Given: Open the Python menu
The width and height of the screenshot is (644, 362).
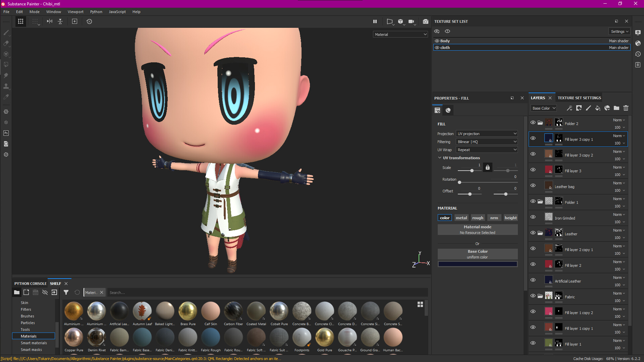Looking at the screenshot, I should [x=96, y=11].
